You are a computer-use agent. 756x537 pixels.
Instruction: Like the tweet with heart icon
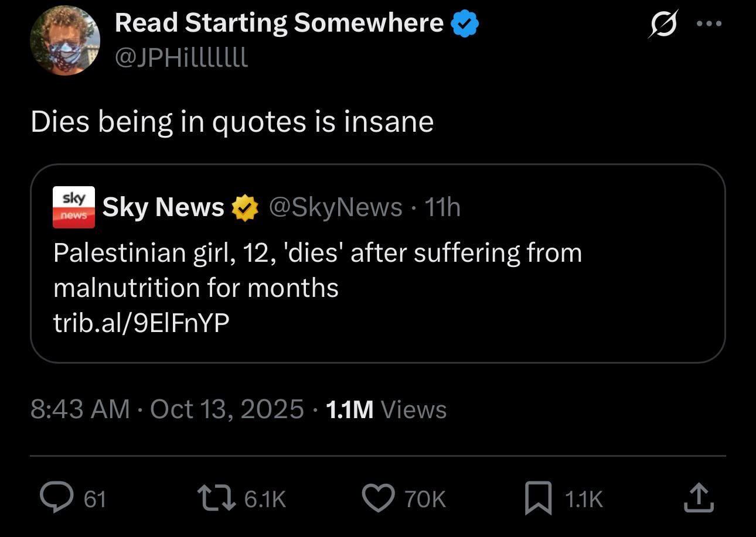click(x=379, y=498)
